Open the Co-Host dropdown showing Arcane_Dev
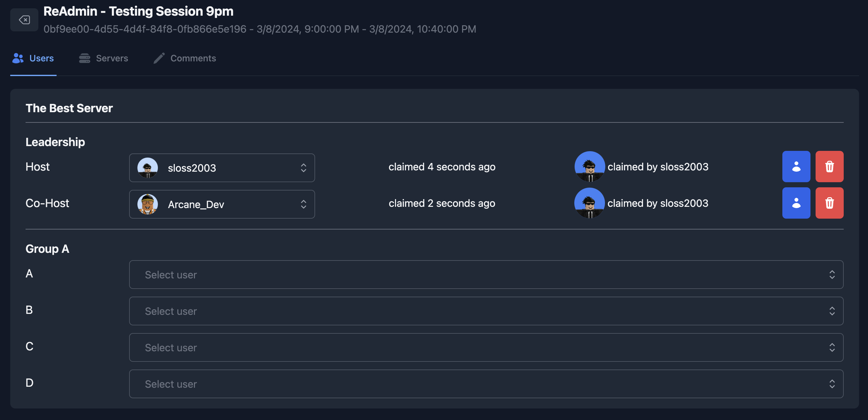This screenshot has height=420, width=868. tap(222, 204)
